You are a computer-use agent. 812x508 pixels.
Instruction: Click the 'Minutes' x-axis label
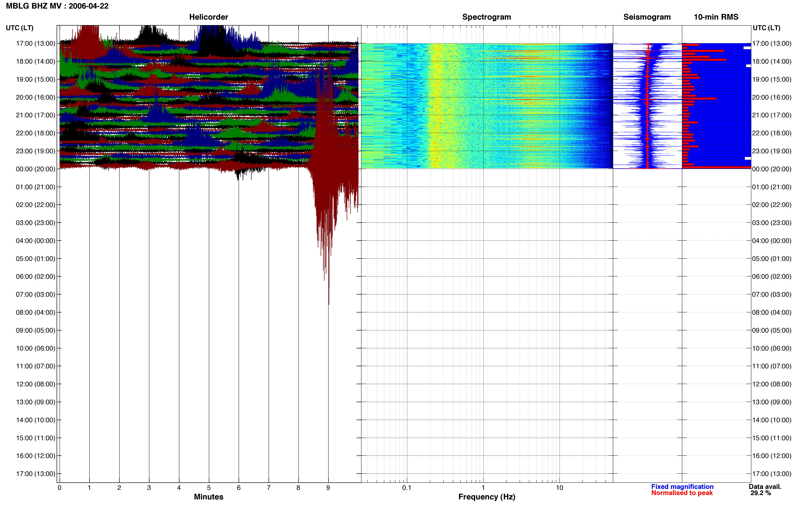[209, 497]
